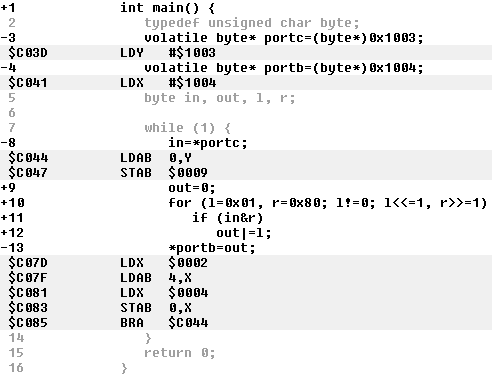Screen dimensions: 492x377
Task: Click the STAB $0009 instruction at $C047
Action: click(246, 173)
